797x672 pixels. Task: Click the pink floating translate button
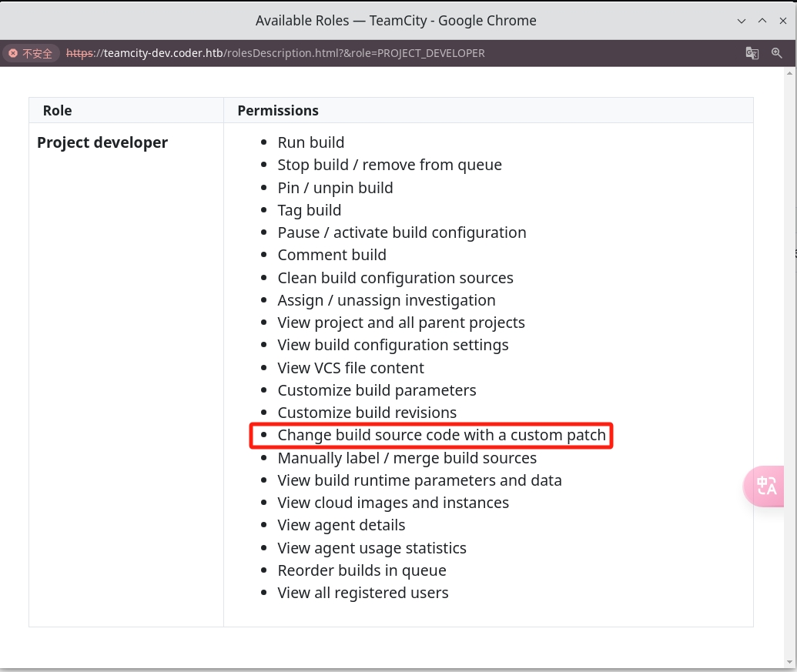tap(763, 486)
